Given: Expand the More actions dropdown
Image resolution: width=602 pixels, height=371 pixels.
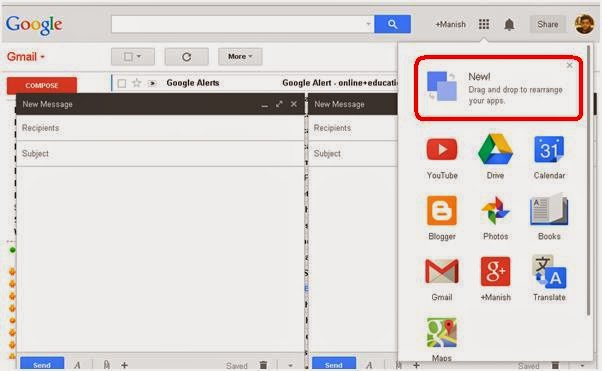Looking at the screenshot, I should 240,57.
